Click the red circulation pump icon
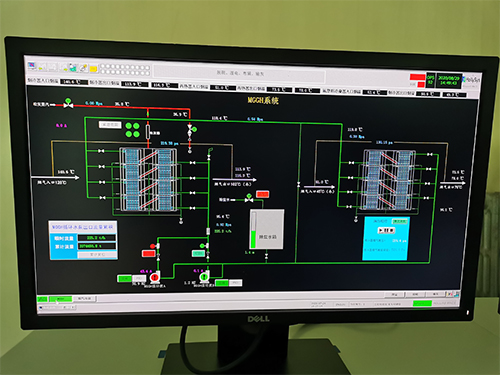 [154, 277]
